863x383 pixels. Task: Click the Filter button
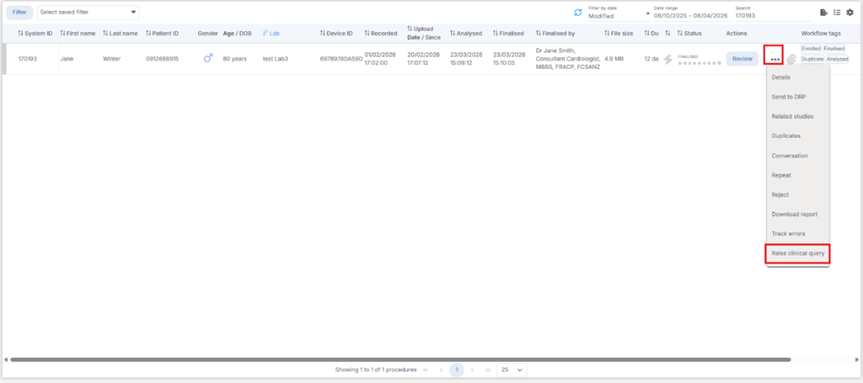[19, 12]
